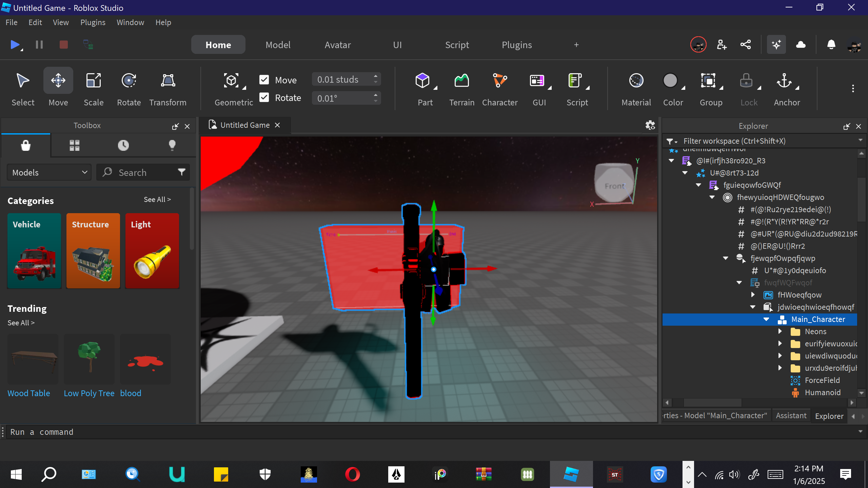Switch to the Model ribbon tab
The width and height of the screenshot is (868, 488).
278,45
